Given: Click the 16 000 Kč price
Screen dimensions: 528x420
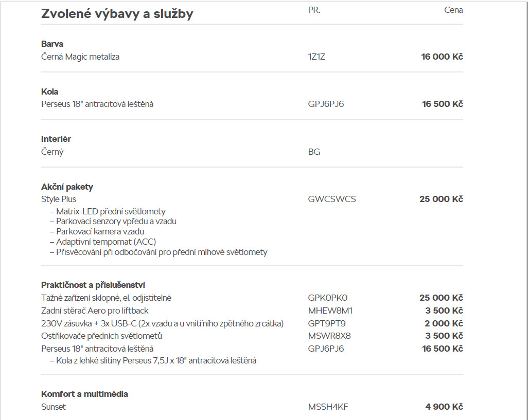Looking at the screenshot, I should pos(442,57).
